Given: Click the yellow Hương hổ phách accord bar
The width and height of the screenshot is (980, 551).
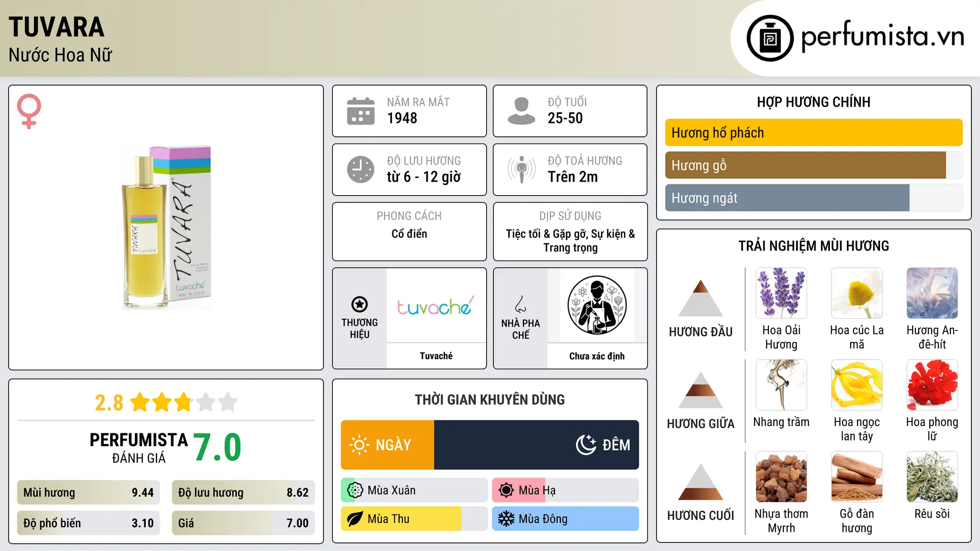Looking at the screenshot, I should pos(814,132).
